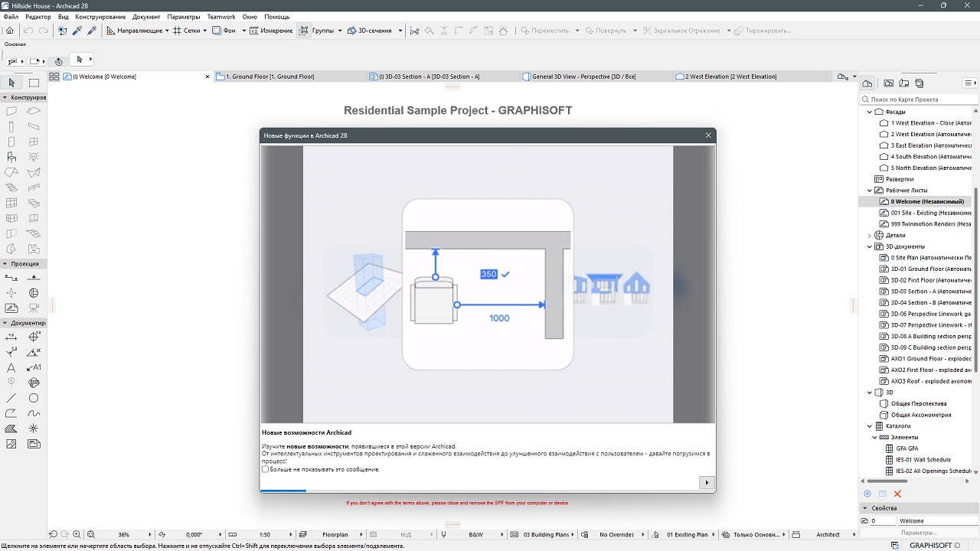Select the Arrow selection tool in toolbox
The height and width of the screenshot is (551, 980).
[x=11, y=83]
